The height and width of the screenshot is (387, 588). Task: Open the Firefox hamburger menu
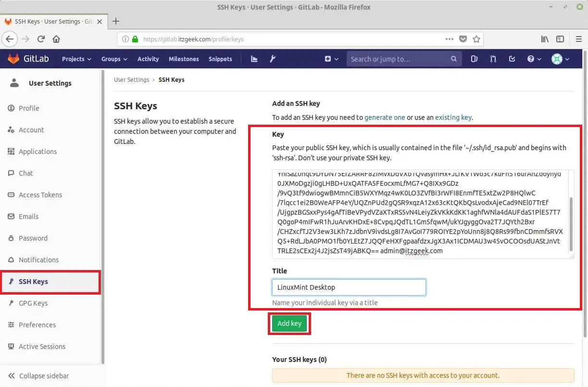click(x=579, y=39)
